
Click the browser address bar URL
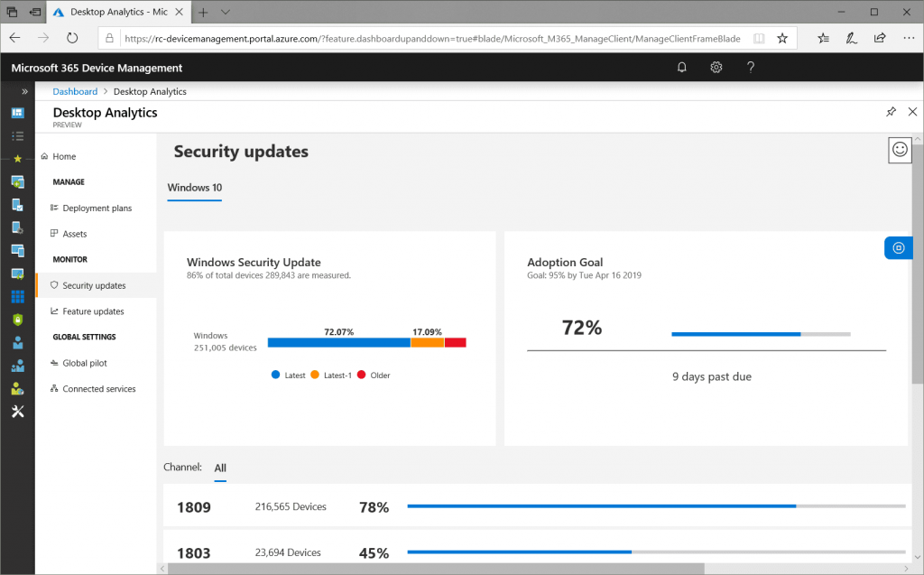[x=432, y=38]
